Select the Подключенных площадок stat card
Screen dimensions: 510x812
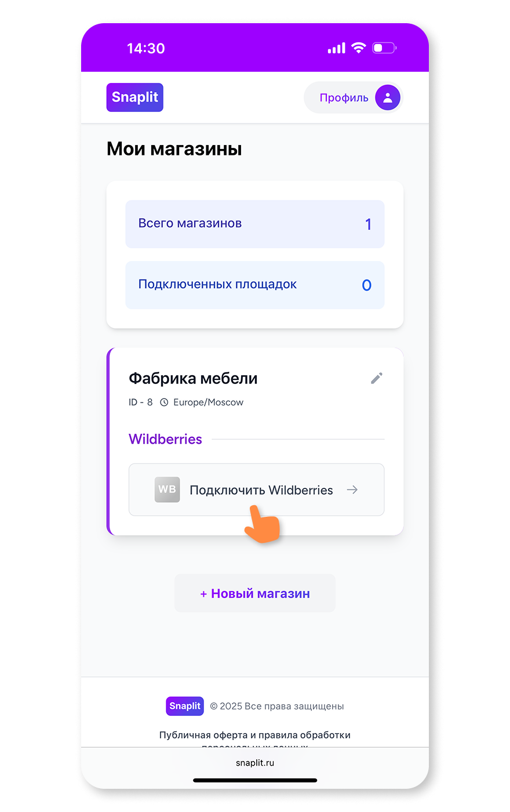[x=255, y=285]
